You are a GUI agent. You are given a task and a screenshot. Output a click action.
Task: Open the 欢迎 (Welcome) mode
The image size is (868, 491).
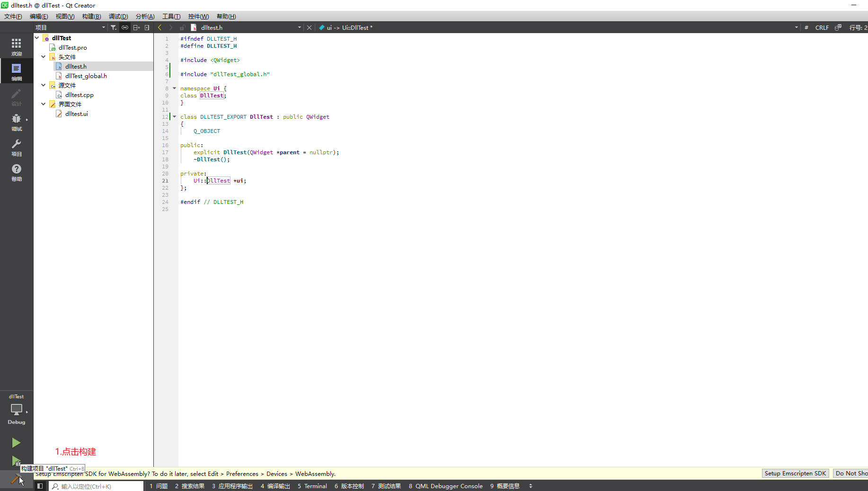pyautogui.click(x=16, y=46)
